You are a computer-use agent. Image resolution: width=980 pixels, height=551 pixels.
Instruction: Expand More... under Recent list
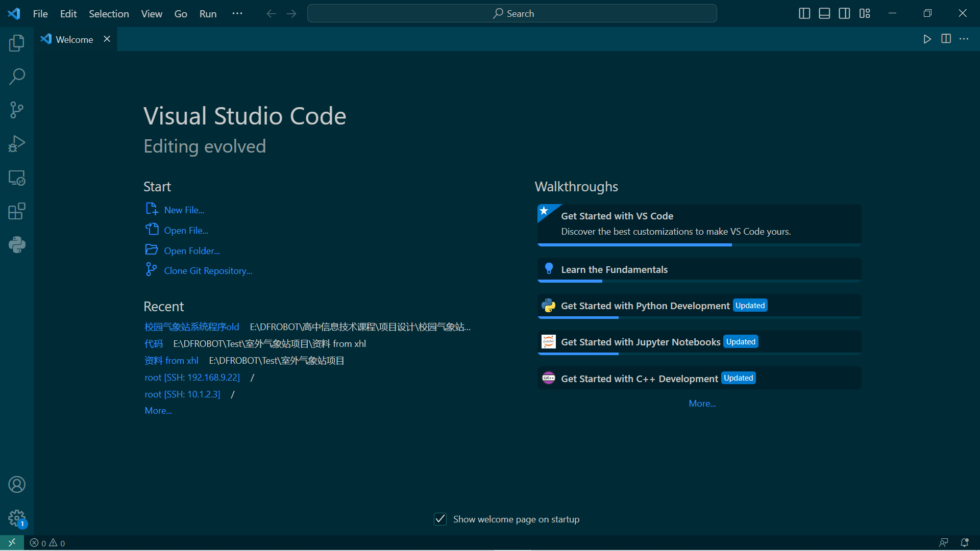tap(158, 411)
